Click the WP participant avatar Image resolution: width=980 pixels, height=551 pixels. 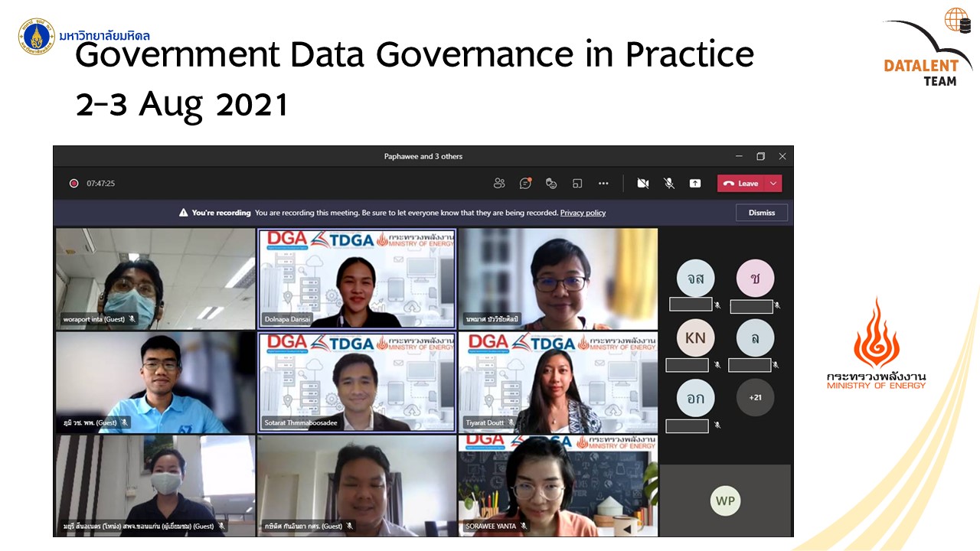[725, 501]
